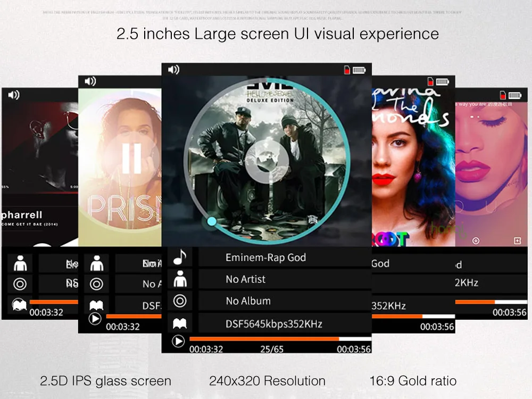The height and width of the screenshot is (399, 532).
Task: Click the 00:03:32 elapsed time on the Eminem screen
Action: 206,349
